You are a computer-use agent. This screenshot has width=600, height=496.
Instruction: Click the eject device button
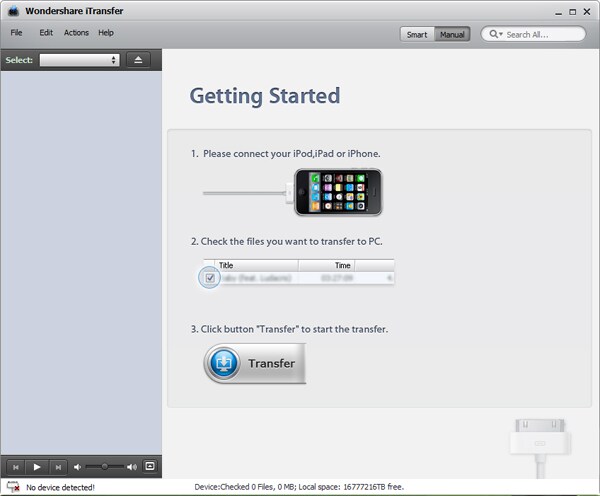(138, 60)
